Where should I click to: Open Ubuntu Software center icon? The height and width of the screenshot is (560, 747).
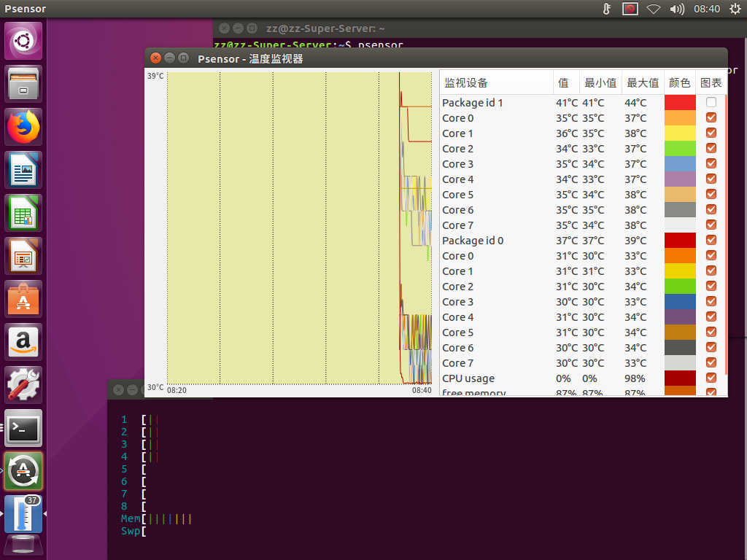24,300
